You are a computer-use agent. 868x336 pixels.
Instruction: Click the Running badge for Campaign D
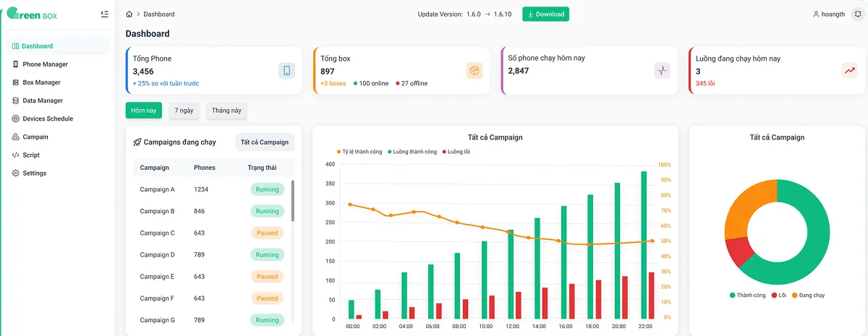(267, 254)
